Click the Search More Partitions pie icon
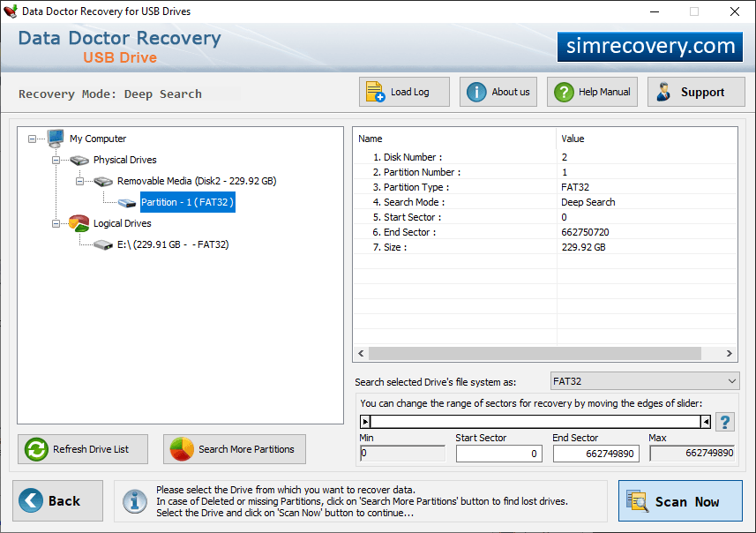The height and width of the screenshot is (533, 756). coord(182,449)
